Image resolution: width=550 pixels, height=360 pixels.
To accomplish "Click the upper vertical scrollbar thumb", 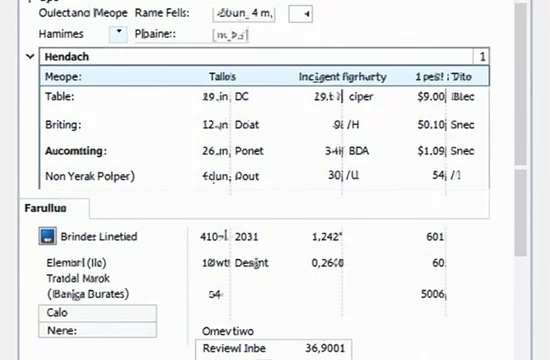I will [x=521, y=84].
